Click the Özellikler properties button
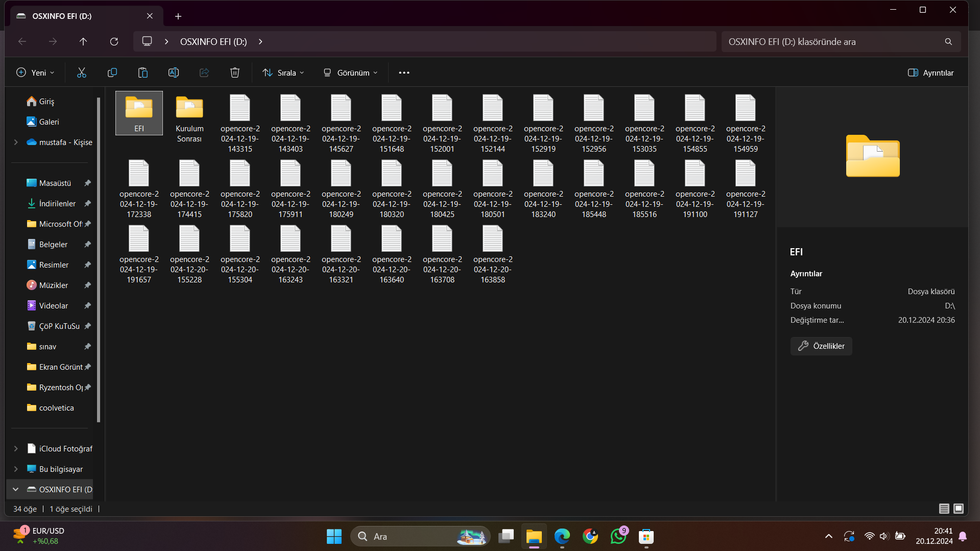This screenshot has width=980, height=551. pyautogui.click(x=821, y=346)
